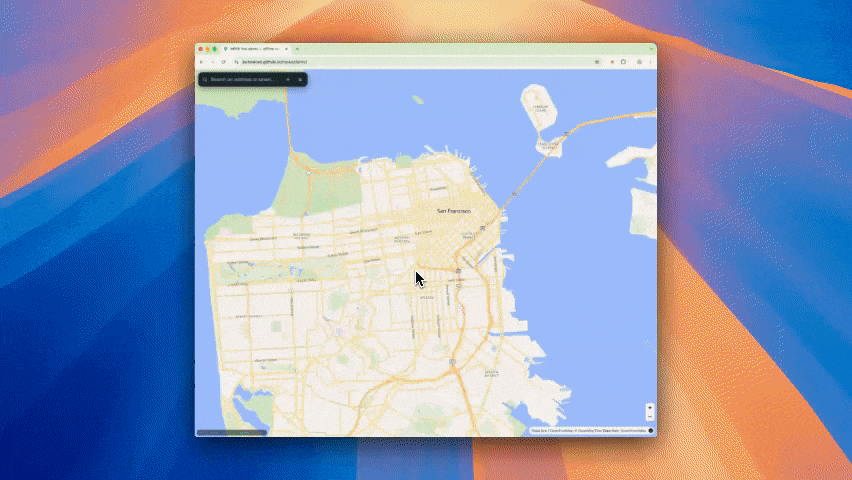The width and height of the screenshot is (852, 480).
Task: Select the open browser tab
Action: pos(254,49)
